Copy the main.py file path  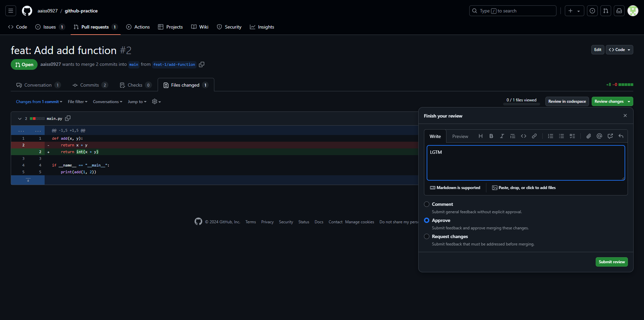coord(68,118)
